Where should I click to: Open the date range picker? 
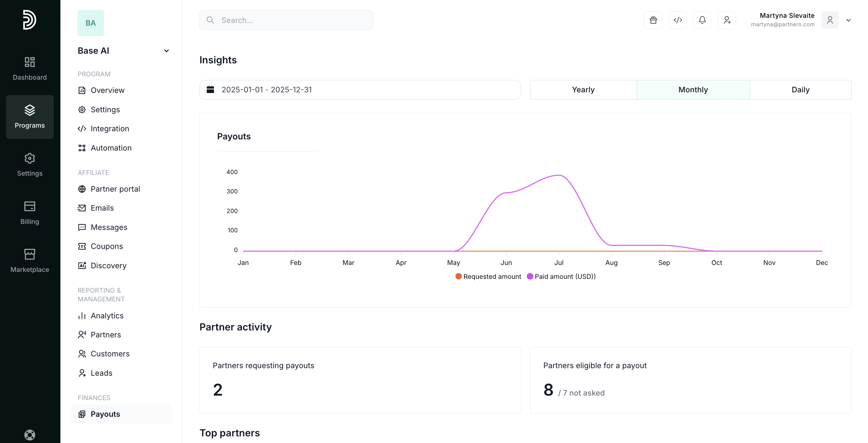(360, 90)
